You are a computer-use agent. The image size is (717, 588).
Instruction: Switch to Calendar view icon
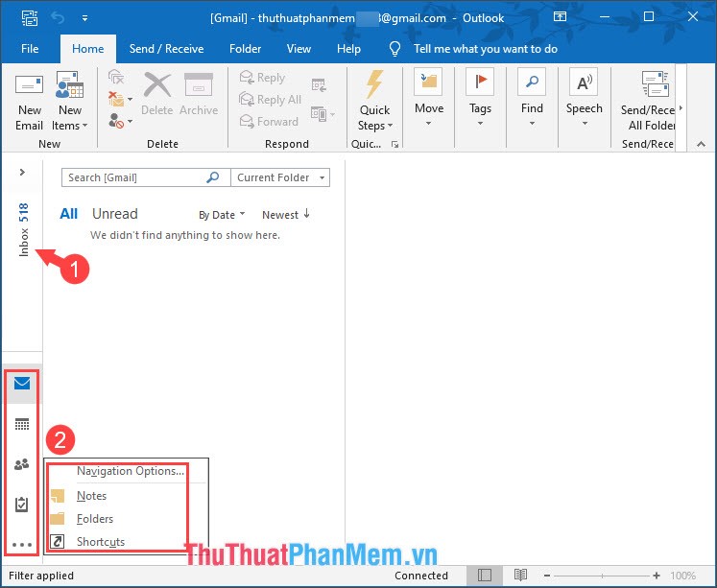click(22, 424)
